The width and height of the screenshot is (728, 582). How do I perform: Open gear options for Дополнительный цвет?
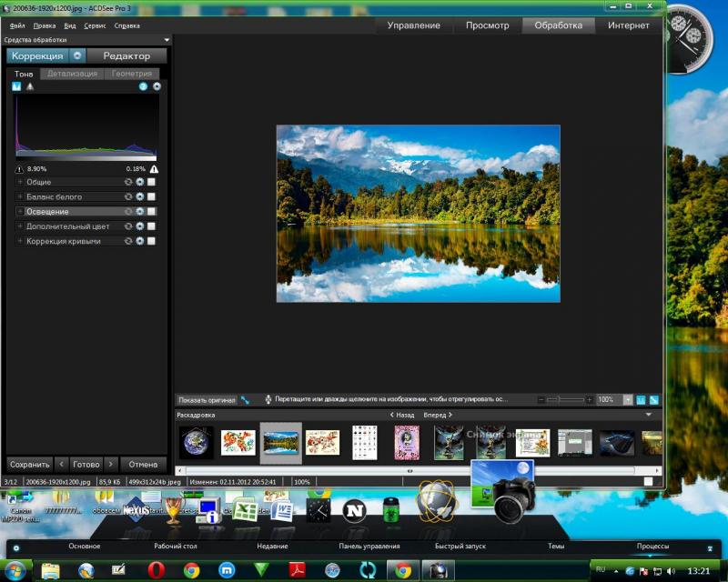(x=140, y=226)
